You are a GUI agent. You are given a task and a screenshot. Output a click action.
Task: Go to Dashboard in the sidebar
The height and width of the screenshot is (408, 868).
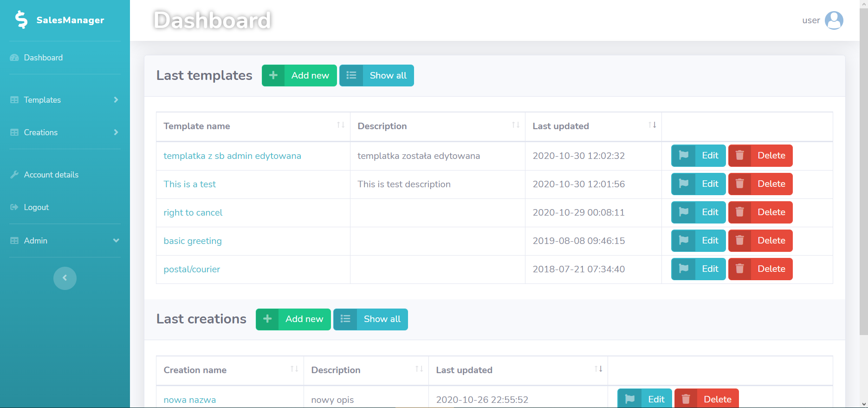[x=43, y=58]
